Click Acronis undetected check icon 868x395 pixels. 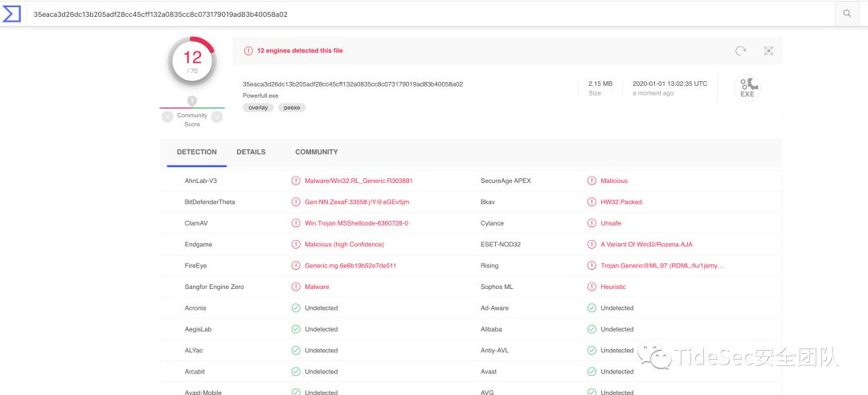coord(296,308)
